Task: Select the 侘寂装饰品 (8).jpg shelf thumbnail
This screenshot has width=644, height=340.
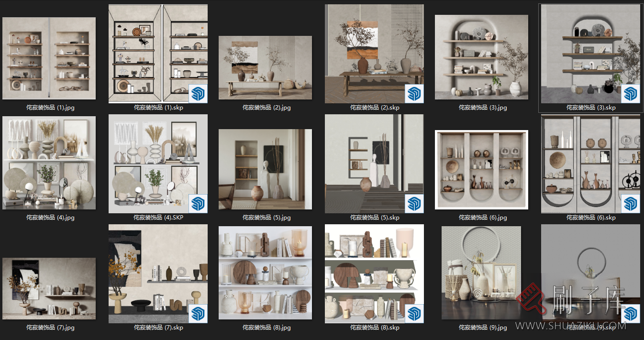Action: point(265,273)
